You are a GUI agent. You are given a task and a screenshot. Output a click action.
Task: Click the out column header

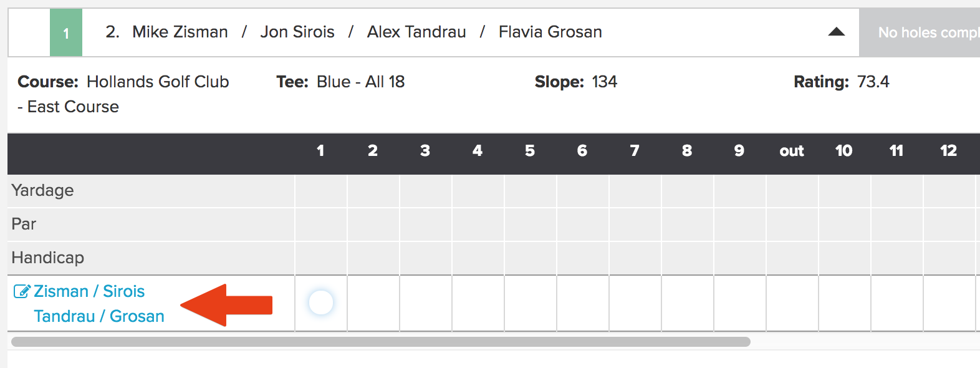click(792, 151)
